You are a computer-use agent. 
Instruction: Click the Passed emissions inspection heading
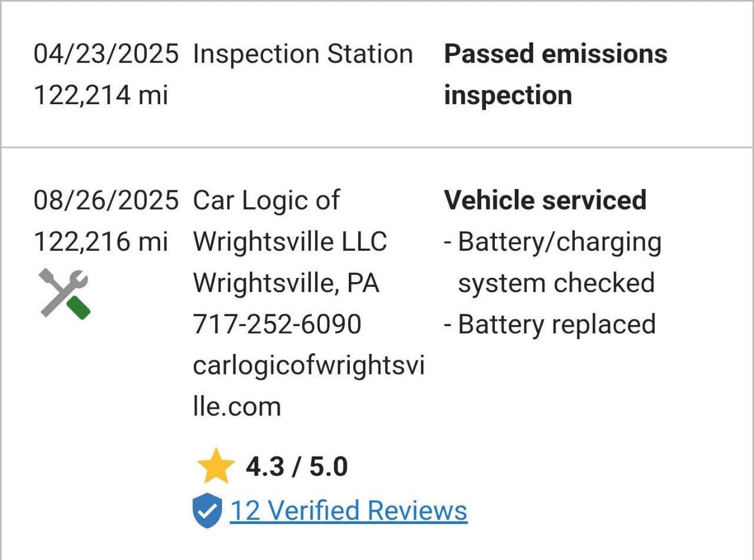coord(555,74)
